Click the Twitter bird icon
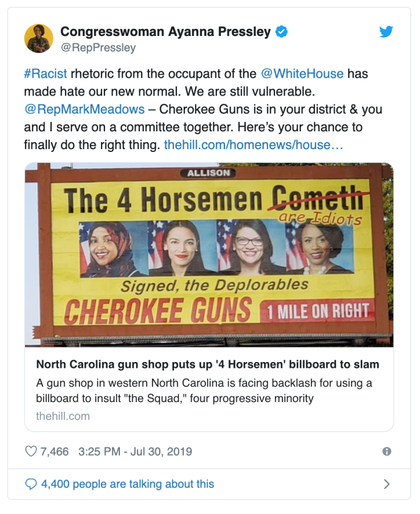 pos(386,33)
